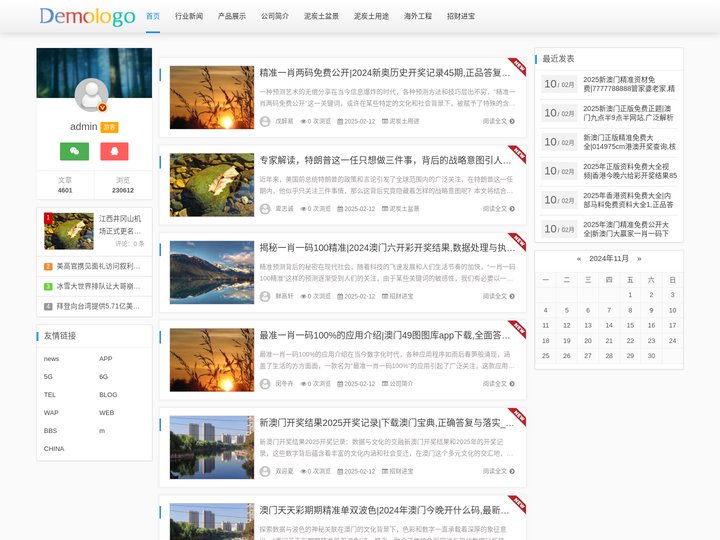The width and height of the screenshot is (720, 540).
Task: Open the 行业新闻 menu item
Action: (x=189, y=16)
